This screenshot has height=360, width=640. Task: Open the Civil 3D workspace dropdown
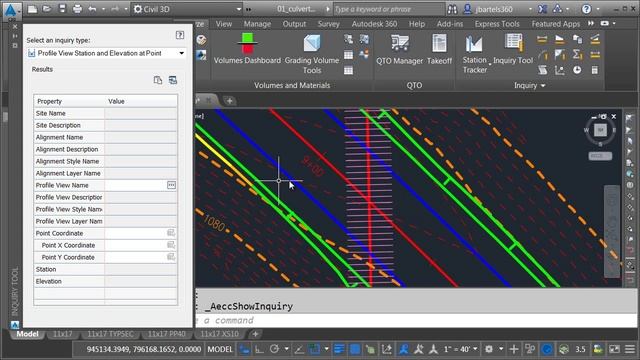click(188, 9)
